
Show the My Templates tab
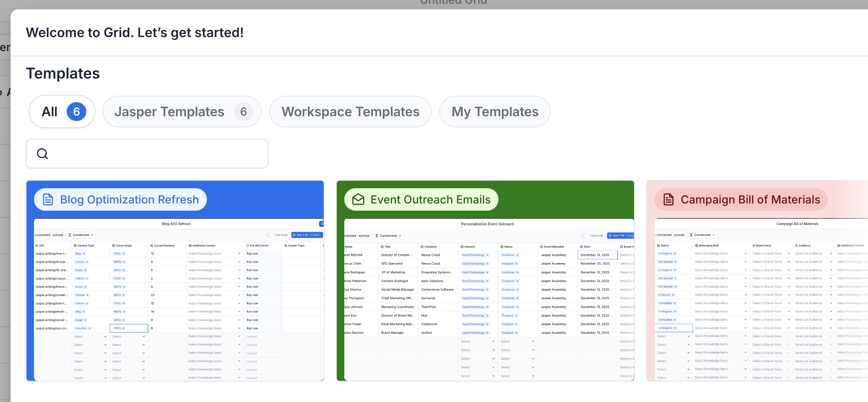(495, 112)
